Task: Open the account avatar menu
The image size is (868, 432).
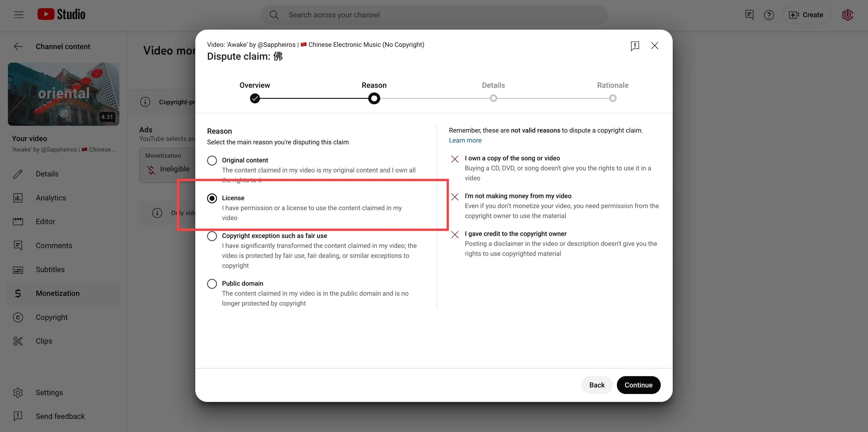Action: [x=847, y=15]
